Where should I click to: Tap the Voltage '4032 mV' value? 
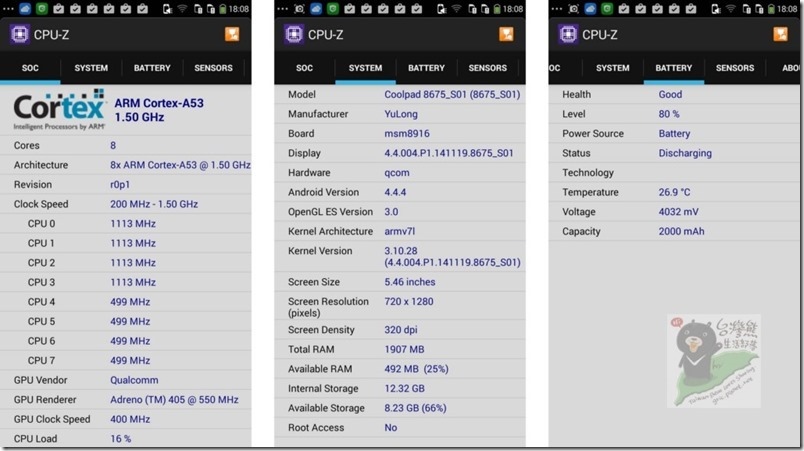pyautogui.click(x=678, y=212)
